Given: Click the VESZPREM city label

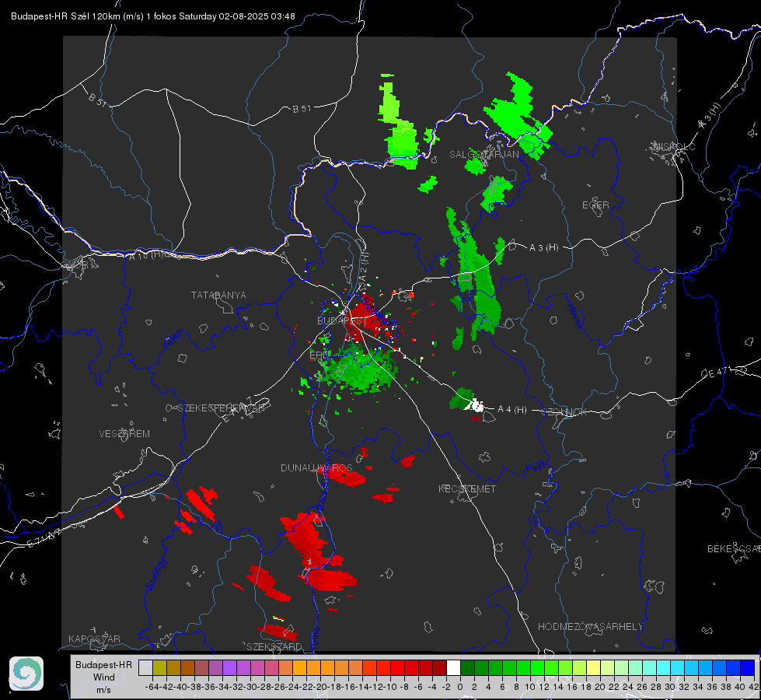Looking at the screenshot, I should click(x=124, y=434).
